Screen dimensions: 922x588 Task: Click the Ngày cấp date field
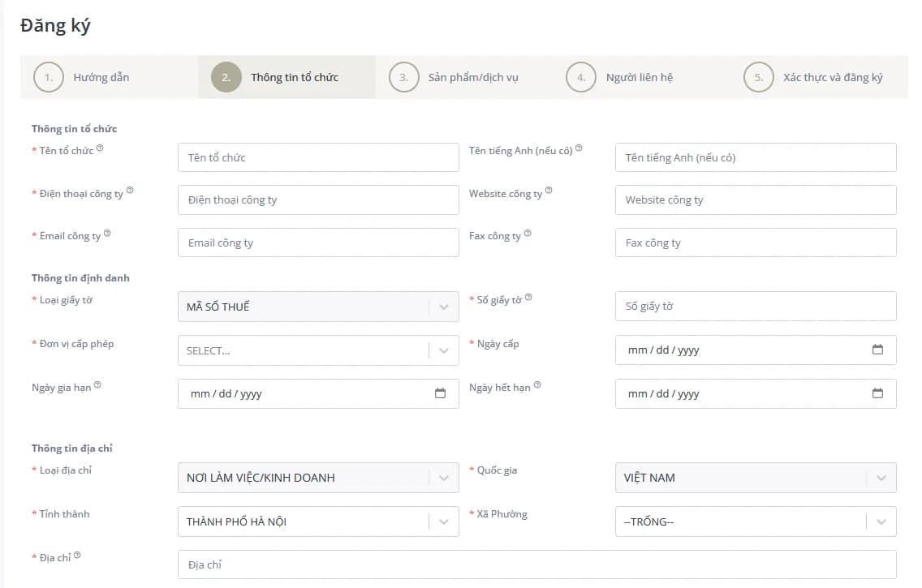point(756,350)
